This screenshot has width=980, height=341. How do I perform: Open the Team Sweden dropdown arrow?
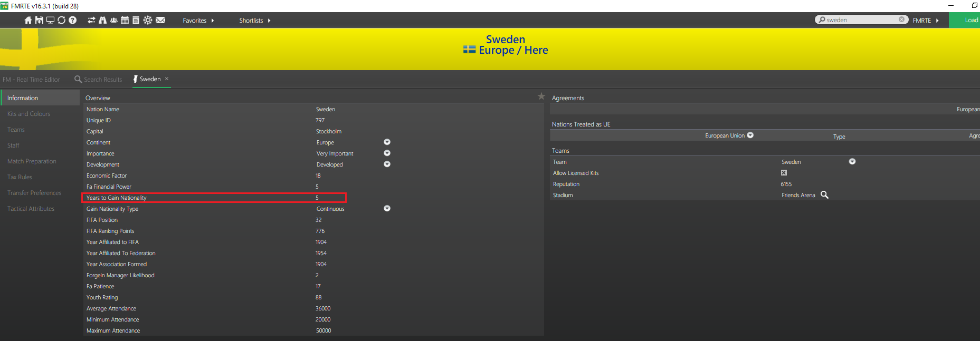coord(852,162)
